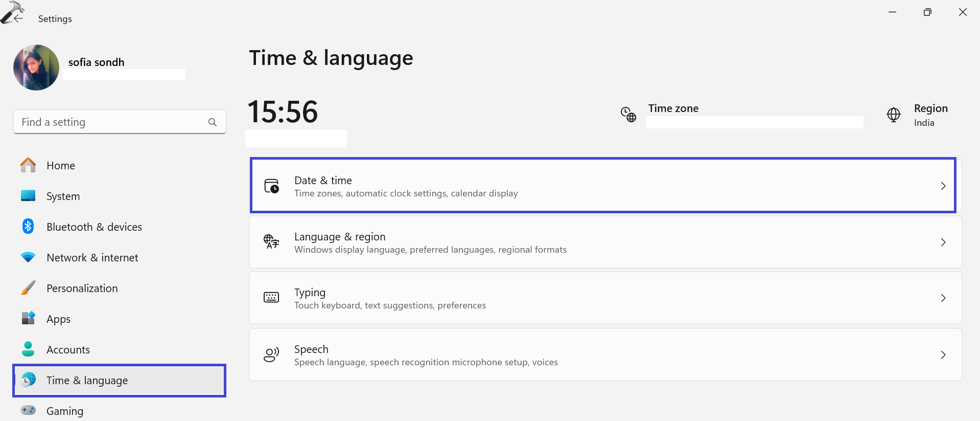Select Time & language sidebar item

[87, 381]
